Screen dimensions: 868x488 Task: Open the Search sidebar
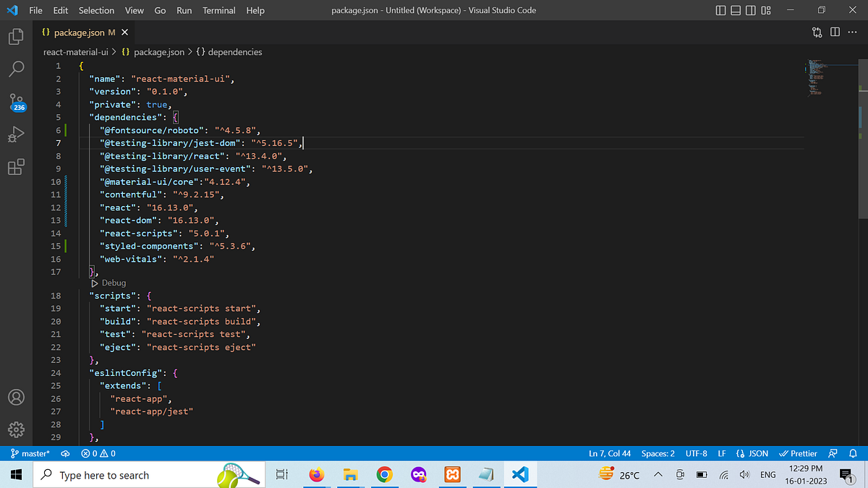(x=16, y=69)
